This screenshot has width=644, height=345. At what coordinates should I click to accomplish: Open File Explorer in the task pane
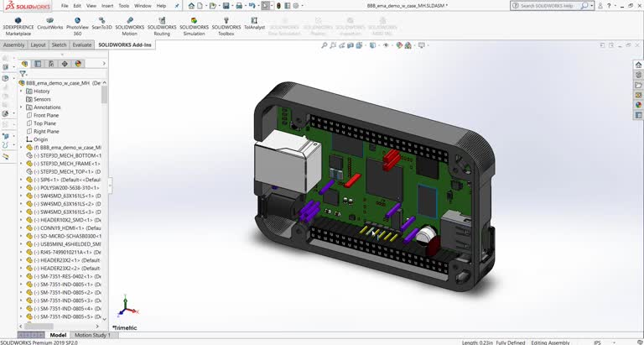click(x=638, y=85)
